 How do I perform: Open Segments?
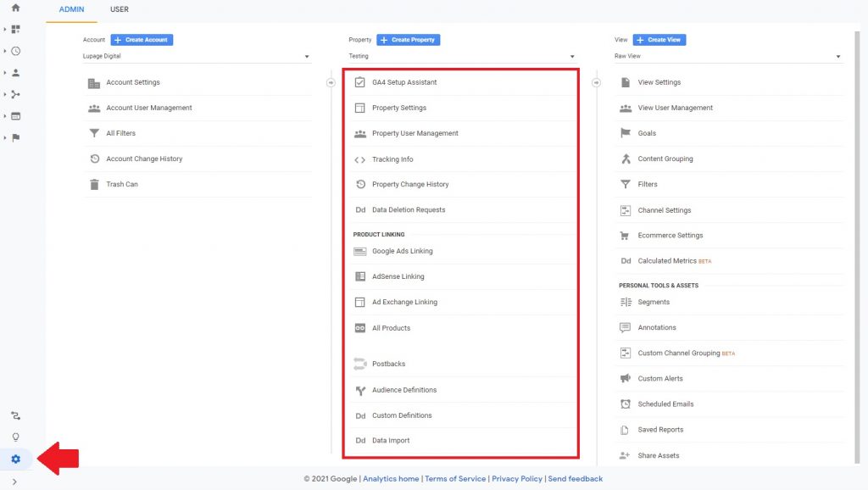[x=654, y=302]
